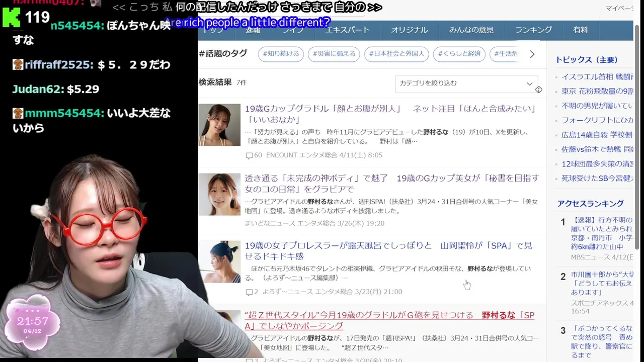Select the #知り続ける tag chip

tap(281, 54)
